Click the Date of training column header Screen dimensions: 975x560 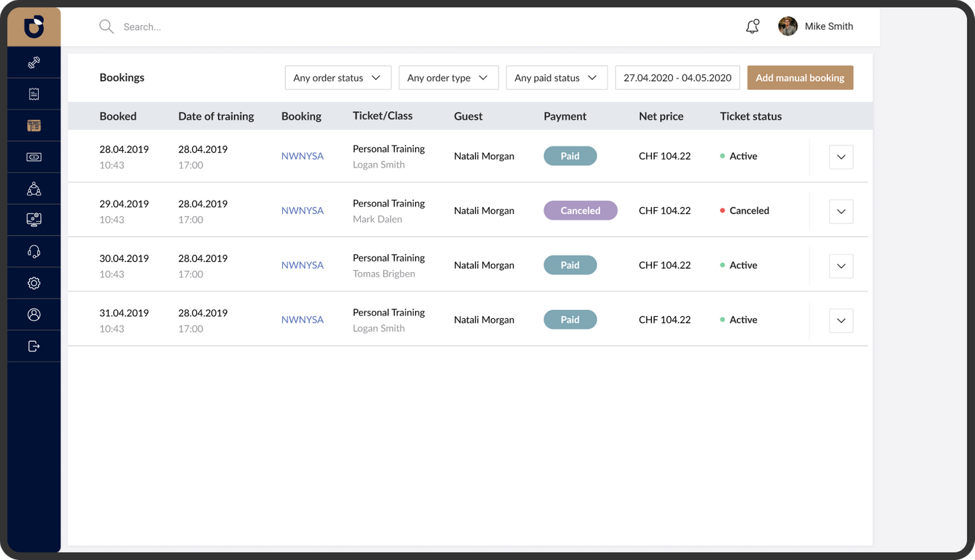tap(216, 116)
